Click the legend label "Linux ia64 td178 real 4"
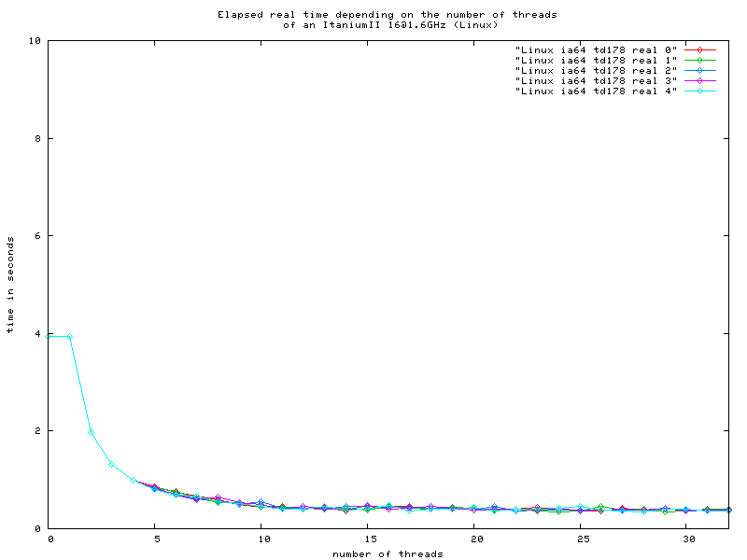This screenshot has width=747, height=560. click(595, 91)
